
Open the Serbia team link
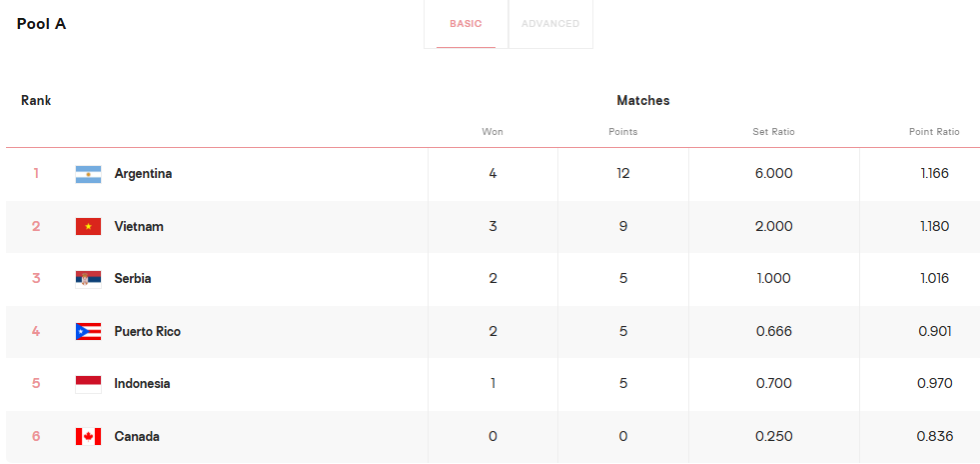tap(133, 279)
